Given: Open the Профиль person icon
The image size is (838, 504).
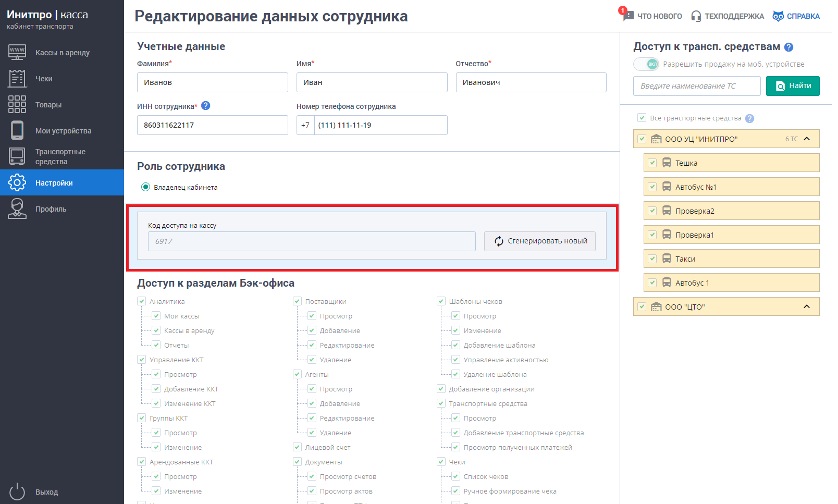Looking at the screenshot, I should [17, 208].
